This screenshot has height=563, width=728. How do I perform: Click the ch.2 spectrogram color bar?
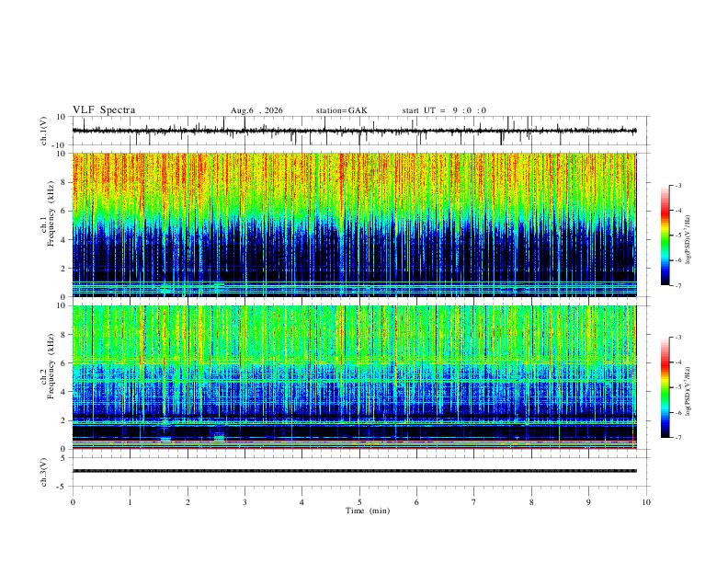pos(665,387)
